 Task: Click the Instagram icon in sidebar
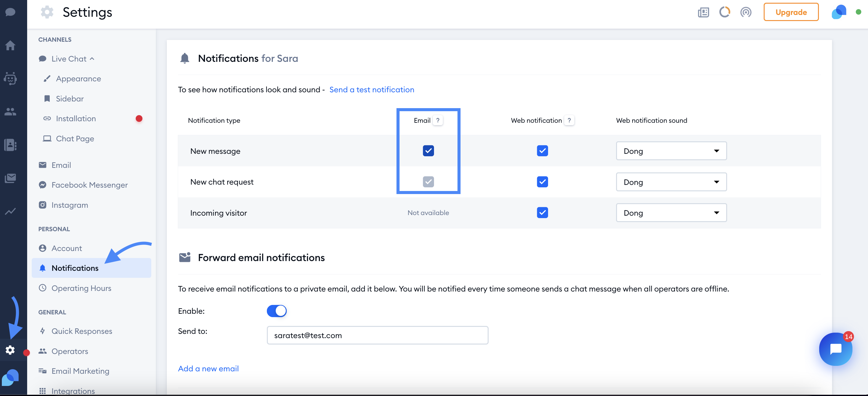[42, 205]
